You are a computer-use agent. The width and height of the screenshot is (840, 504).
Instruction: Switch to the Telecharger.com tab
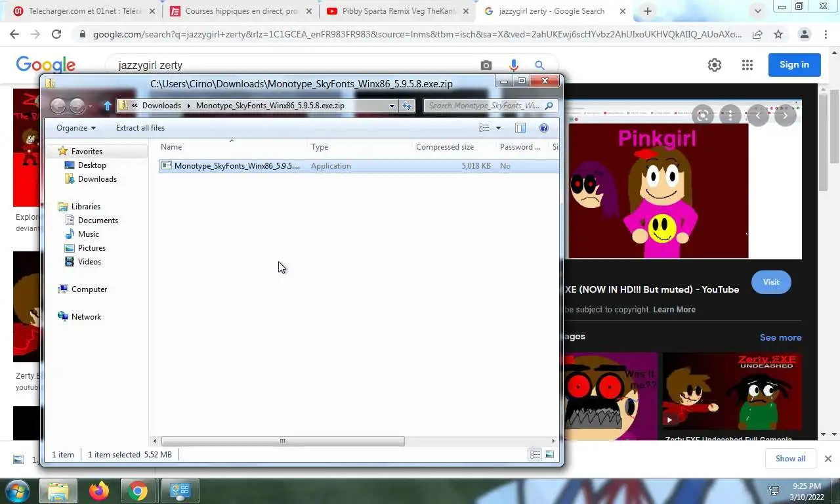84,11
